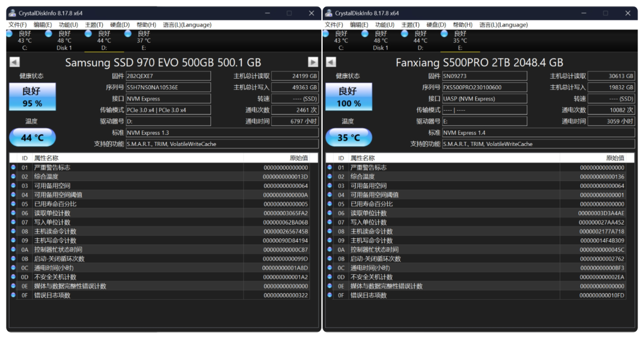
Task: Open 语言(L)(Language) menu in Samsung window
Action: click(187, 24)
